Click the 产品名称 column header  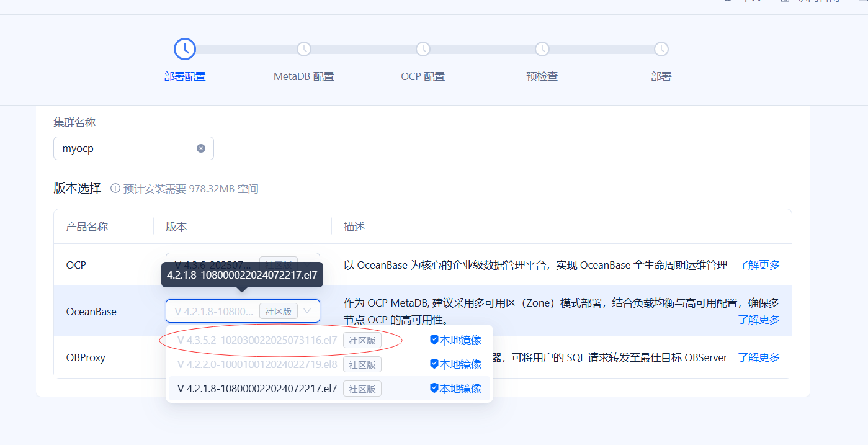pos(87,227)
